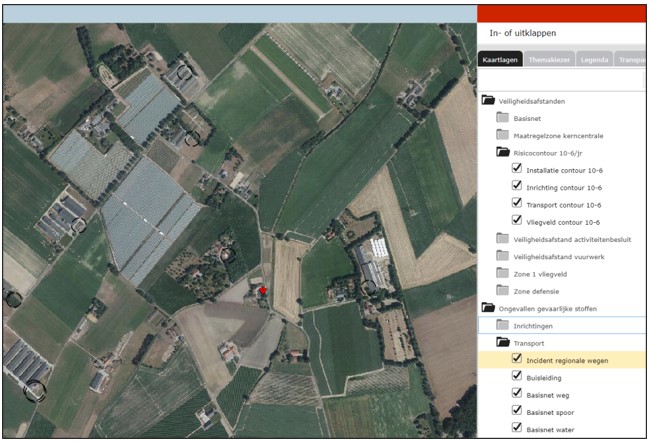Collapse the Veiligheidsafstanden folder icon
Screen dimensions: 651x443
(x=488, y=100)
